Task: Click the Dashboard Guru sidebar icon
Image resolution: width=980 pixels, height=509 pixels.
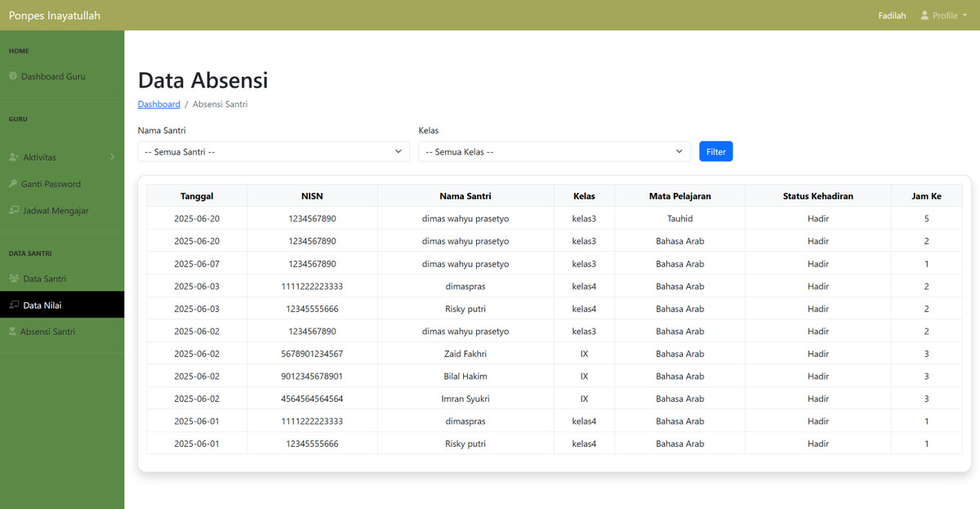Action: [x=13, y=76]
